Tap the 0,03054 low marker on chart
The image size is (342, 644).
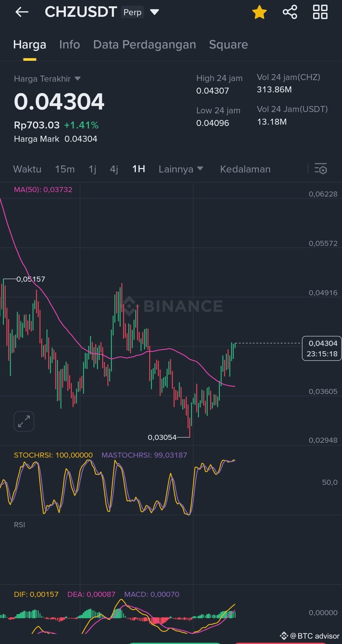coord(162,437)
